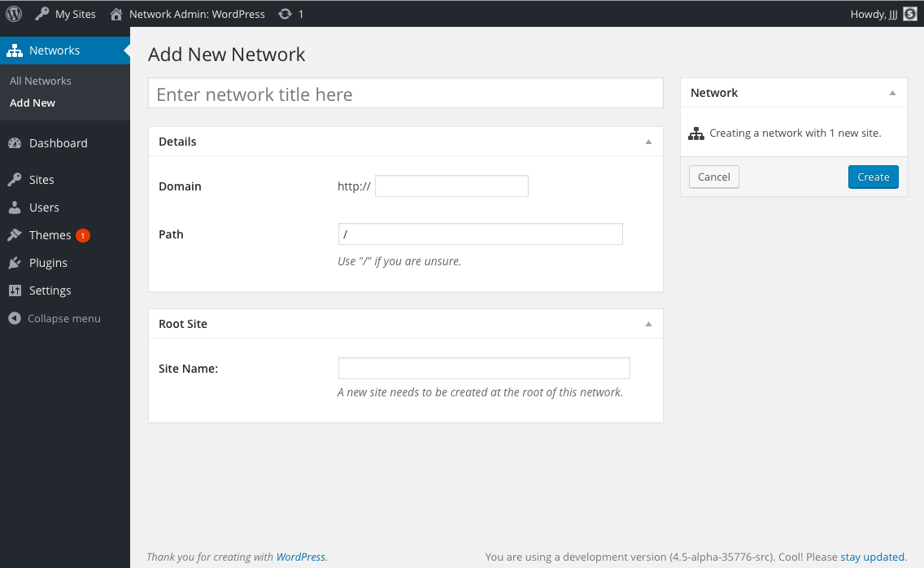The height and width of the screenshot is (568, 924).
Task: Click the network title input field
Action: (405, 94)
